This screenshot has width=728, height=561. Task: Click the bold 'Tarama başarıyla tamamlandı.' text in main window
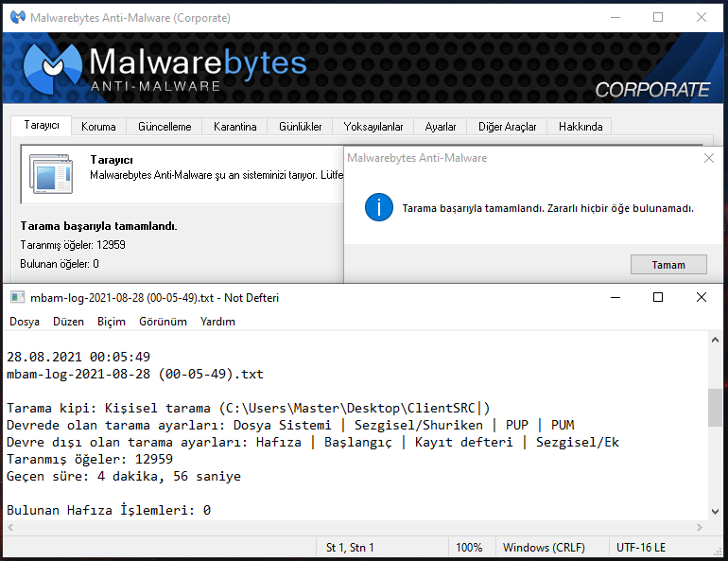coord(98,226)
